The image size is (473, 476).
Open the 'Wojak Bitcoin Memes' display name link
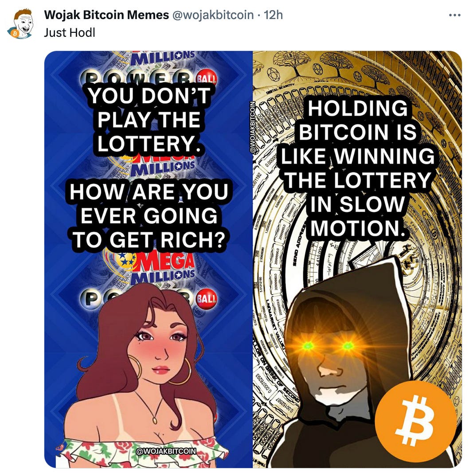click(106, 15)
